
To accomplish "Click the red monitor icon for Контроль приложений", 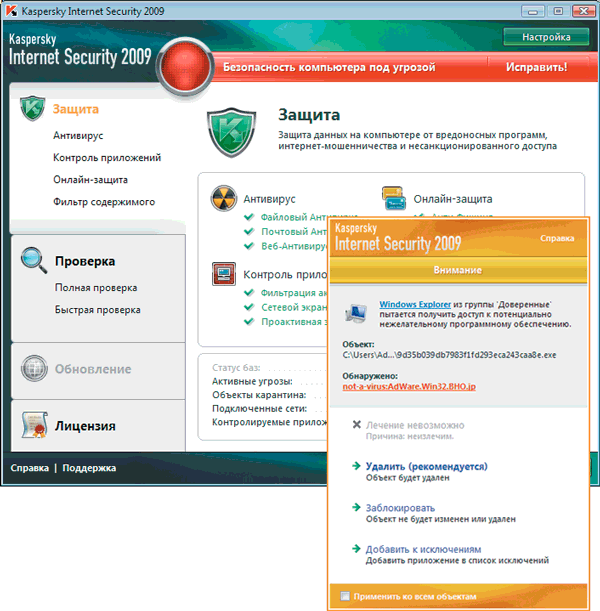I will (224, 274).
